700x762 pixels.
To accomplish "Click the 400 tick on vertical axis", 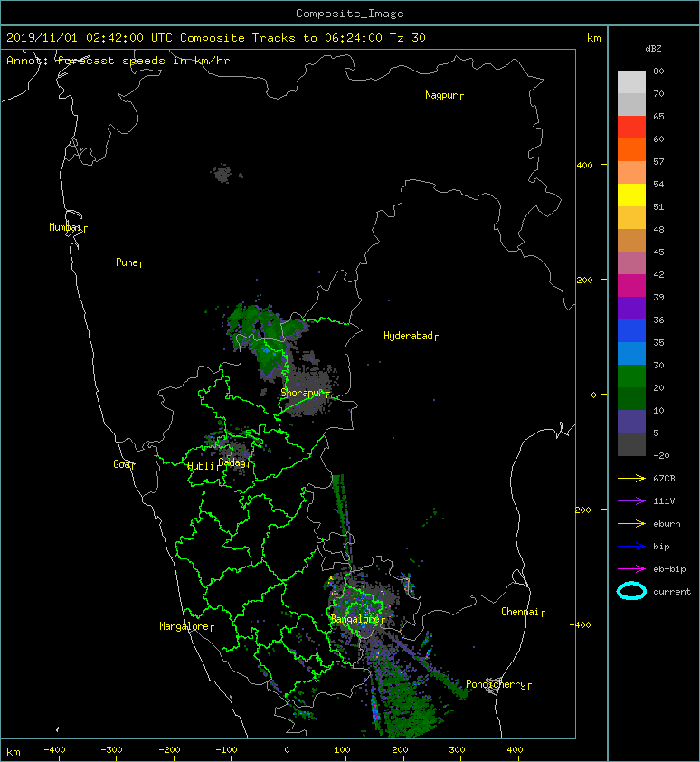I will (585, 166).
